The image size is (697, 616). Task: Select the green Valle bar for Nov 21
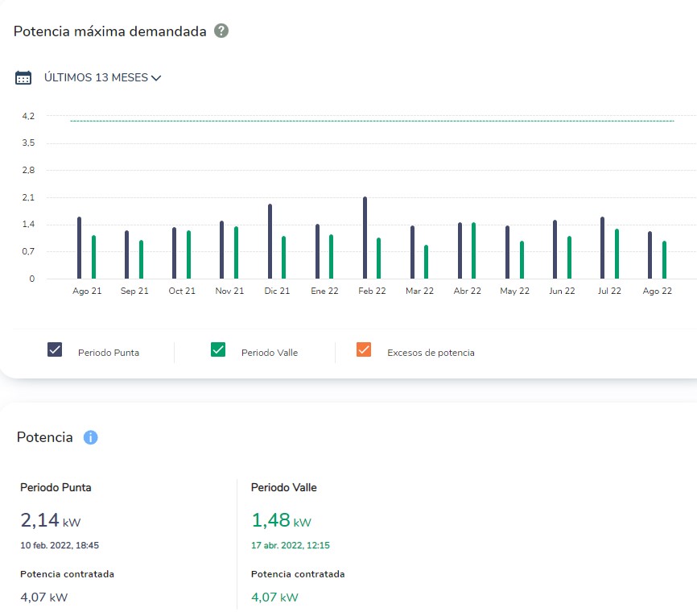pos(236,253)
